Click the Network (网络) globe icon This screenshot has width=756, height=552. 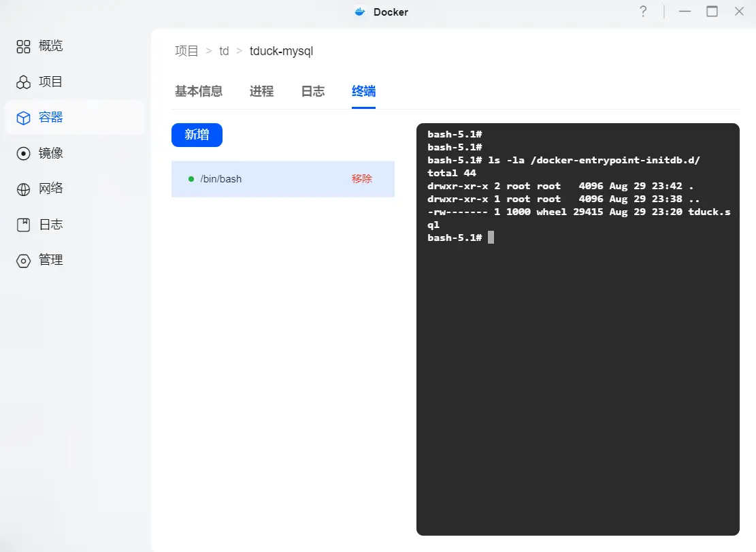point(23,189)
